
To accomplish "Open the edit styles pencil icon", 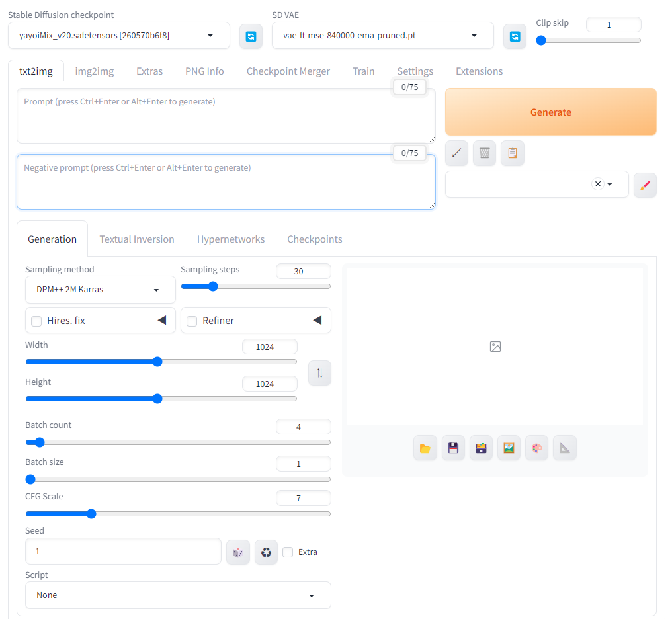I will 645,185.
